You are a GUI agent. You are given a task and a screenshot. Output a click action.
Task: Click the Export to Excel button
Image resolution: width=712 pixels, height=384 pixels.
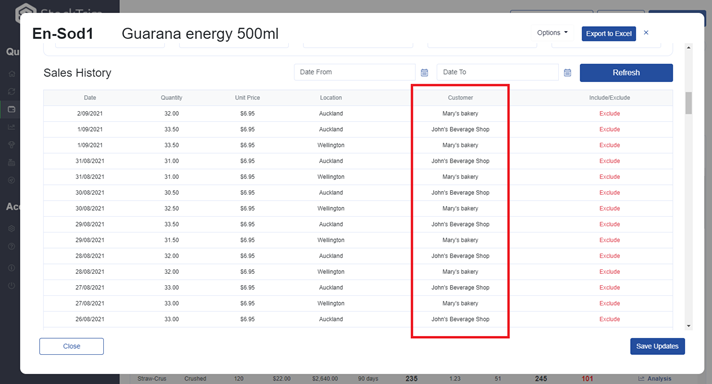608,34
